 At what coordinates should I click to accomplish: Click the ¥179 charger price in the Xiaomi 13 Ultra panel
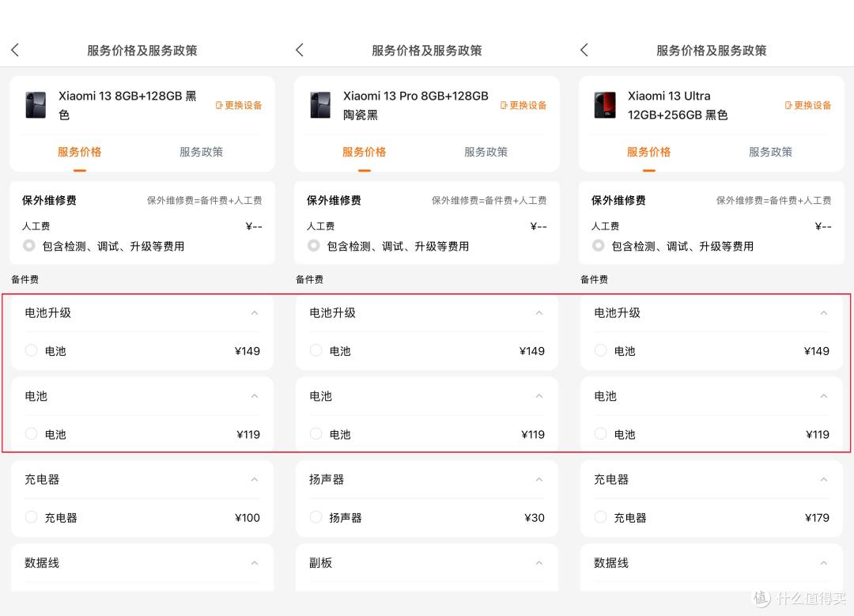click(x=817, y=517)
